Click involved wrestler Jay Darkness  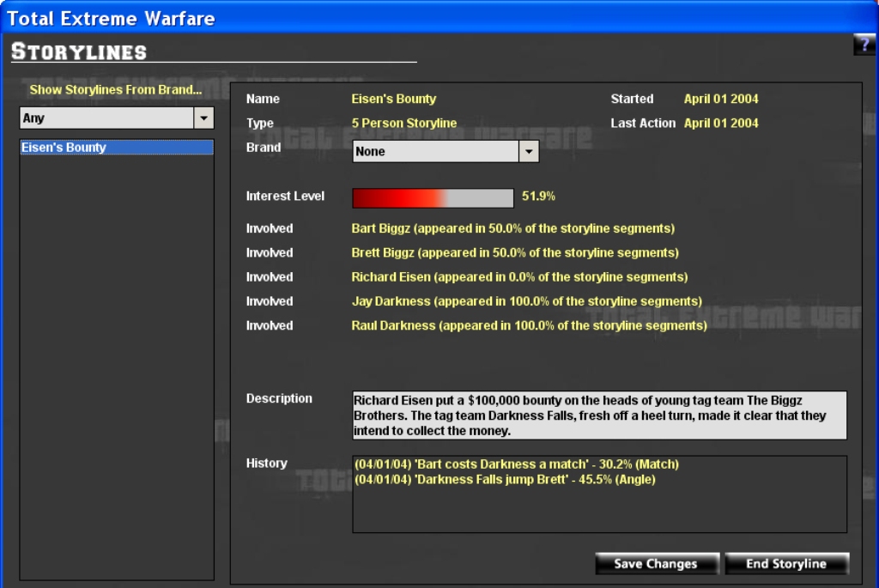tap(526, 301)
